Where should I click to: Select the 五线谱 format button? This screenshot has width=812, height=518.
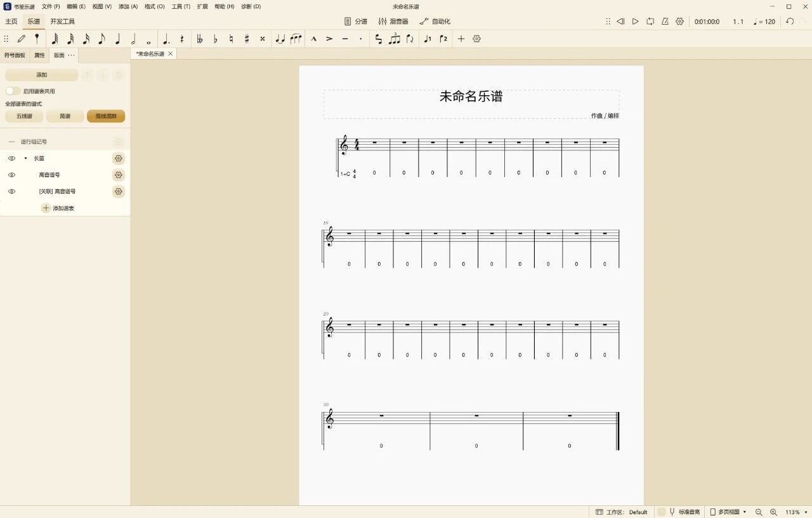[24, 116]
